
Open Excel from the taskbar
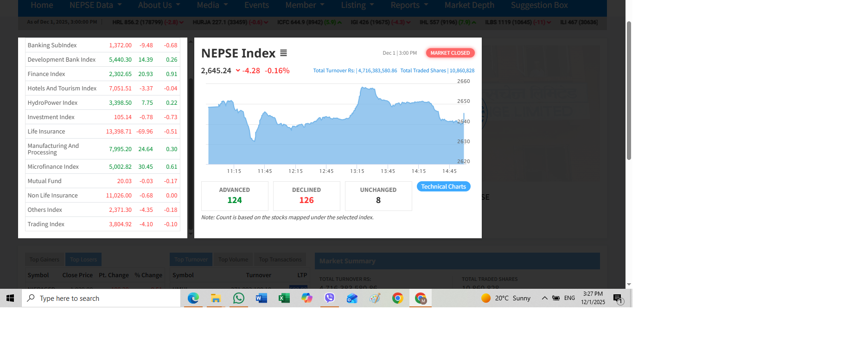[284, 298]
